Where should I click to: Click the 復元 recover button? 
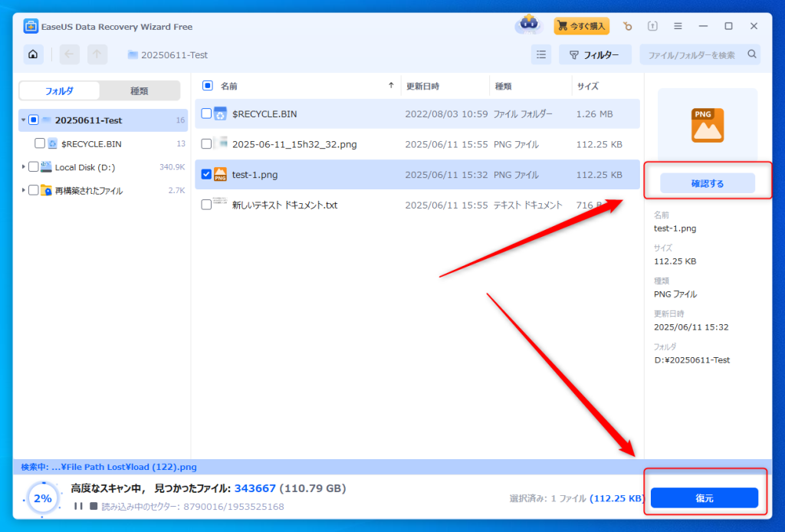(x=705, y=498)
